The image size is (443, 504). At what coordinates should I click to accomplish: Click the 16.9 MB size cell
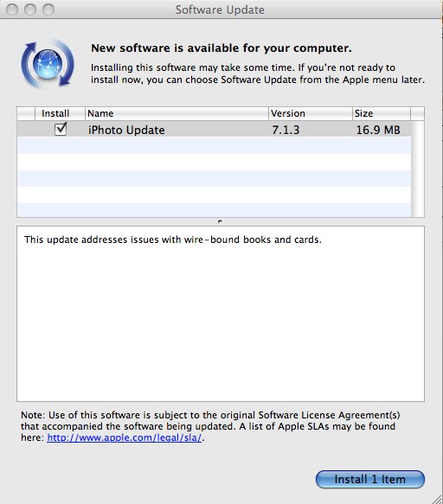(378, 130)
